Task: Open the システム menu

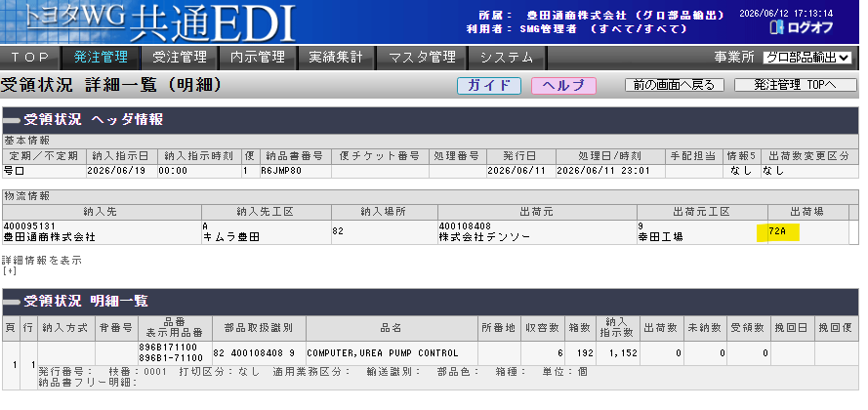Action: coord(507,57)
